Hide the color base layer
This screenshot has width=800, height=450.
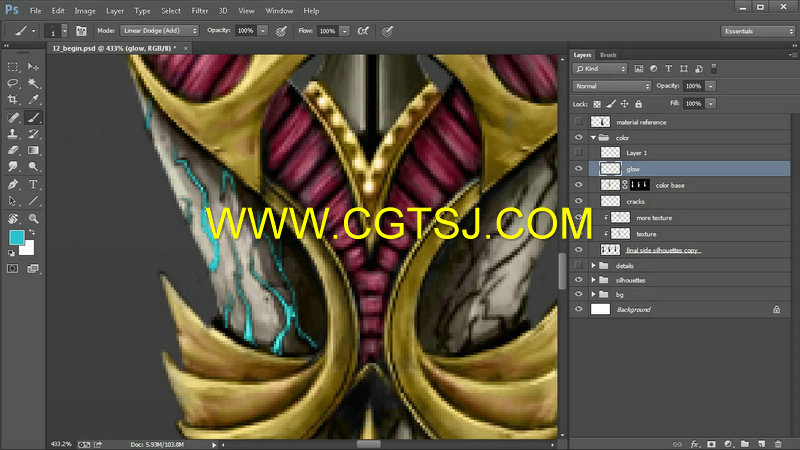[579, 185]
